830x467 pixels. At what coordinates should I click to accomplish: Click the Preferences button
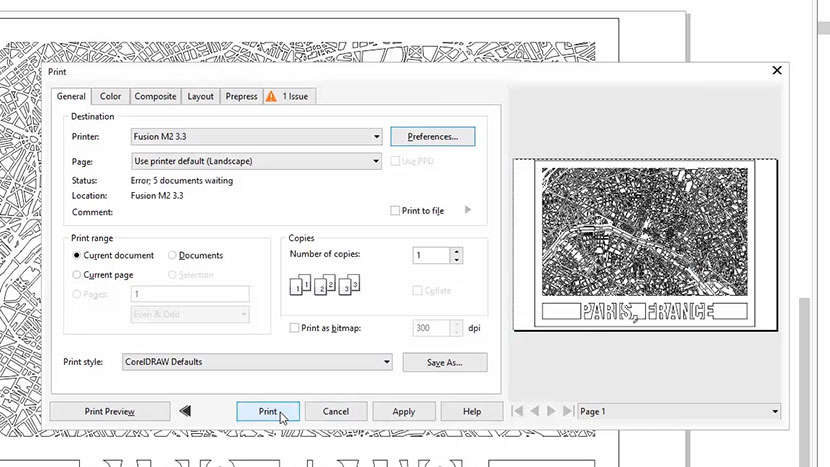[x=432, y=136]
